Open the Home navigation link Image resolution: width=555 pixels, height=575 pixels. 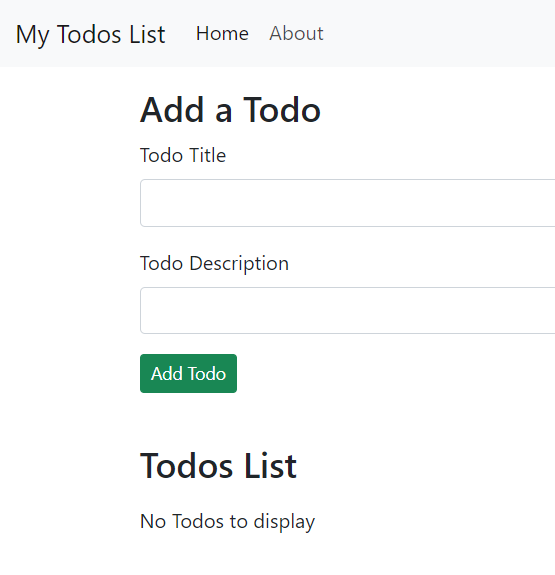coord(222,33)
